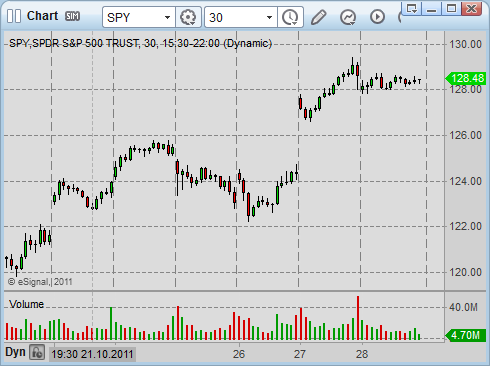Click the 124.00 price axis label
This screenshot has height=366, width=490.
pos(465,181)
